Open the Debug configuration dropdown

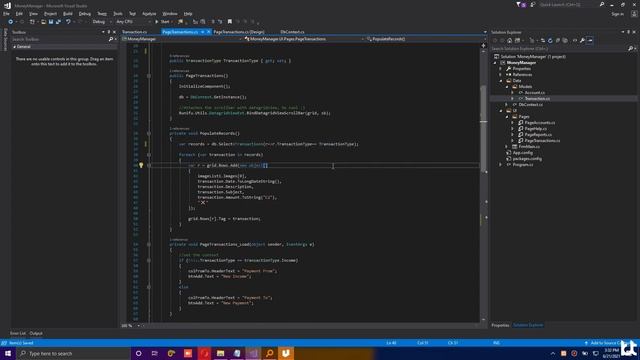[x=101, y=22]
